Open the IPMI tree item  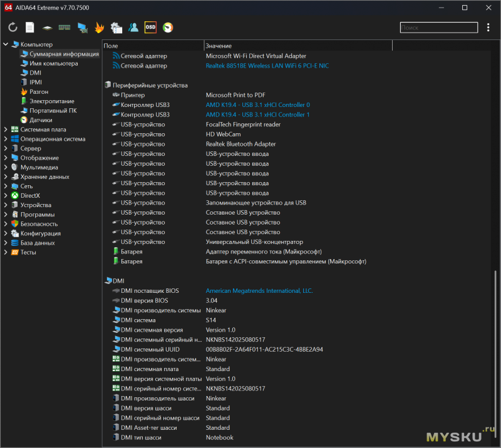[x=31, y=82]
